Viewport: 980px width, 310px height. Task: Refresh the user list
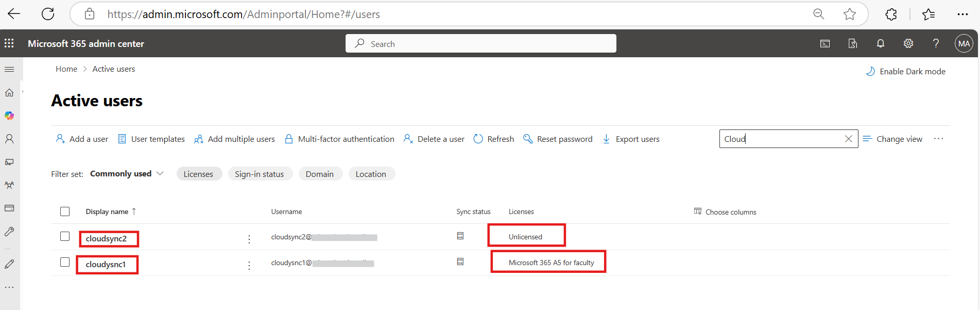click(x=493, y=139)
